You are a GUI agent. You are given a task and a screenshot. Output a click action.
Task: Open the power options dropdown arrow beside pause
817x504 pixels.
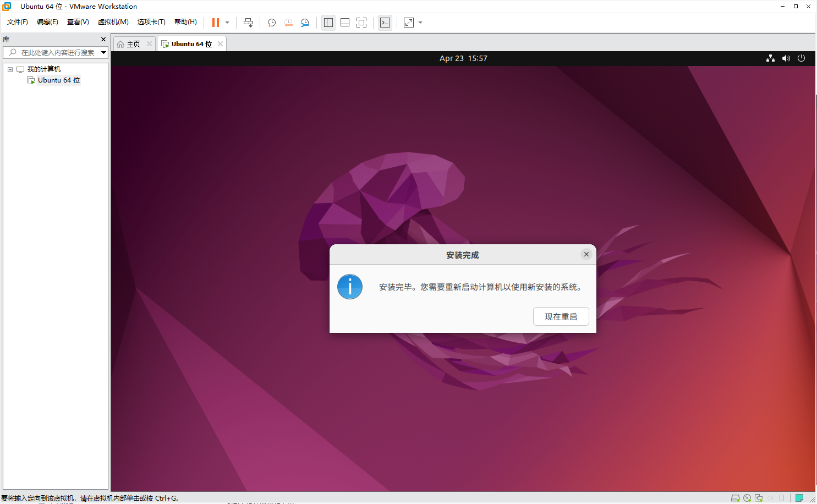tap(227, 23)
